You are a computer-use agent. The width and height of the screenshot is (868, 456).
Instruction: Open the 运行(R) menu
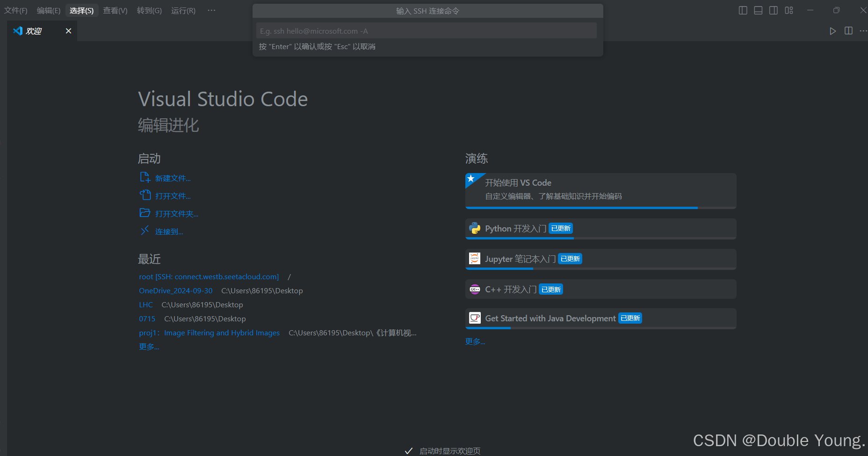tap(183, 10)
